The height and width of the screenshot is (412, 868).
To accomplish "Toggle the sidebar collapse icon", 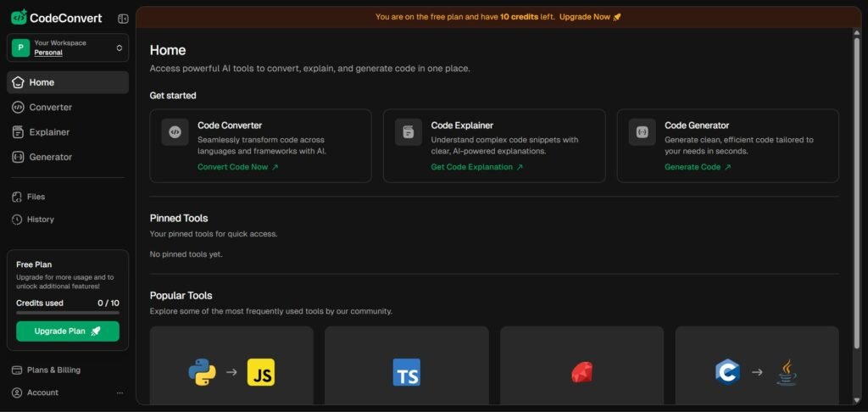I will (123, 18).
